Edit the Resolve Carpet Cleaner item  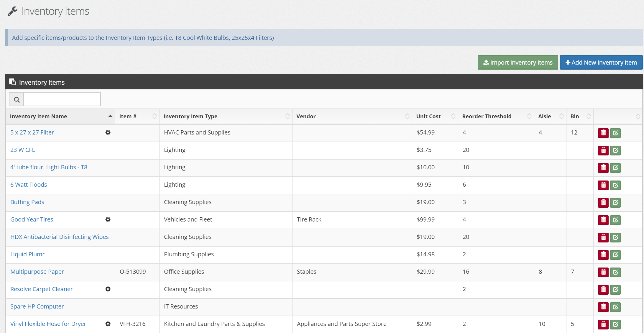[x=615, y=290]
